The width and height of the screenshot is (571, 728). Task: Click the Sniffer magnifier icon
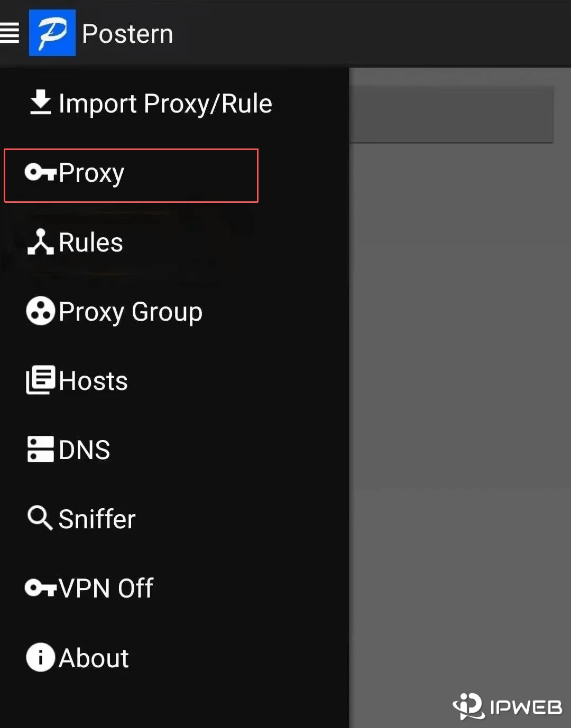click(40, 518)
